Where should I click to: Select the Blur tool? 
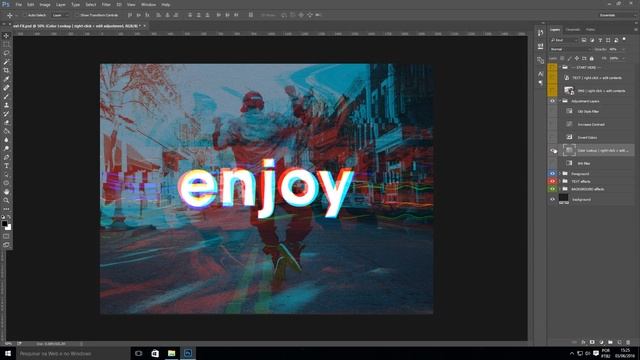6,140
